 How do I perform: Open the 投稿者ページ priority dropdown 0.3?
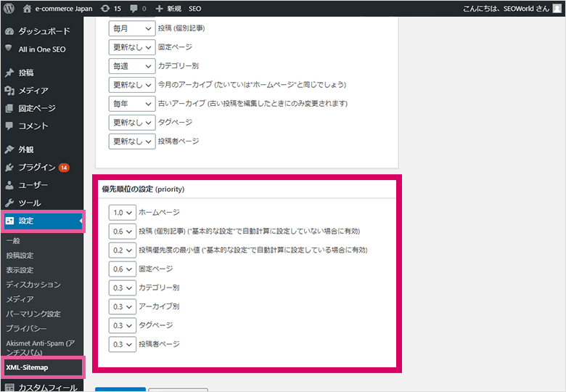(123, 344)
